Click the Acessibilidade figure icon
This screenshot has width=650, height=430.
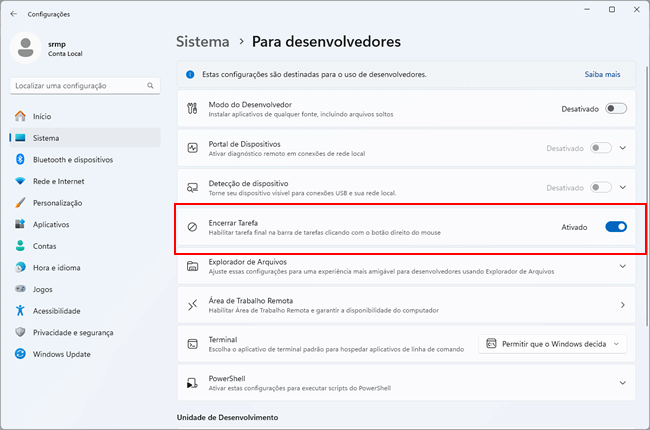click(x=20, y=310)
